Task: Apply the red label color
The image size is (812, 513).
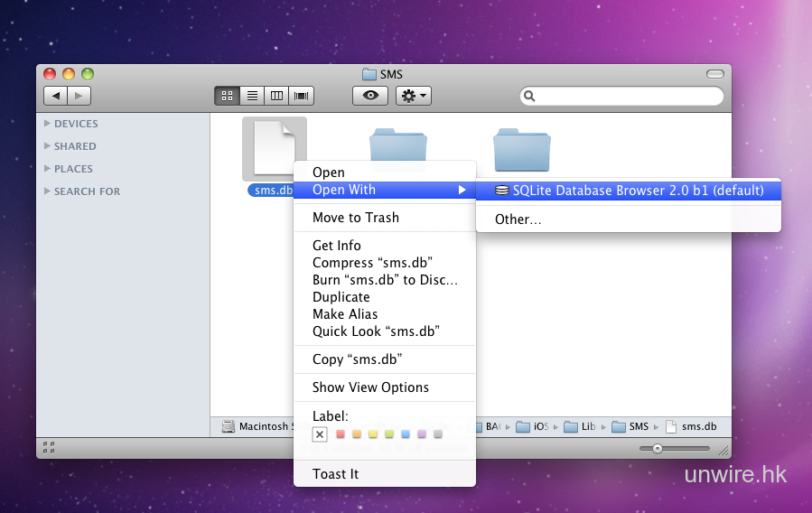Action: [x=341, y=434]
